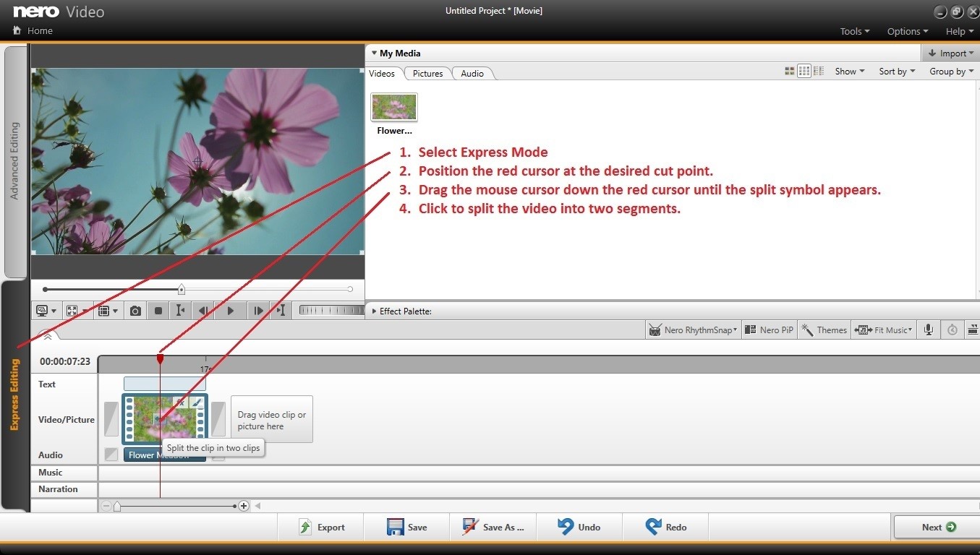Screen dimensions: 980x555
Task: Save the project with the Save button
Action: (406, 527)
